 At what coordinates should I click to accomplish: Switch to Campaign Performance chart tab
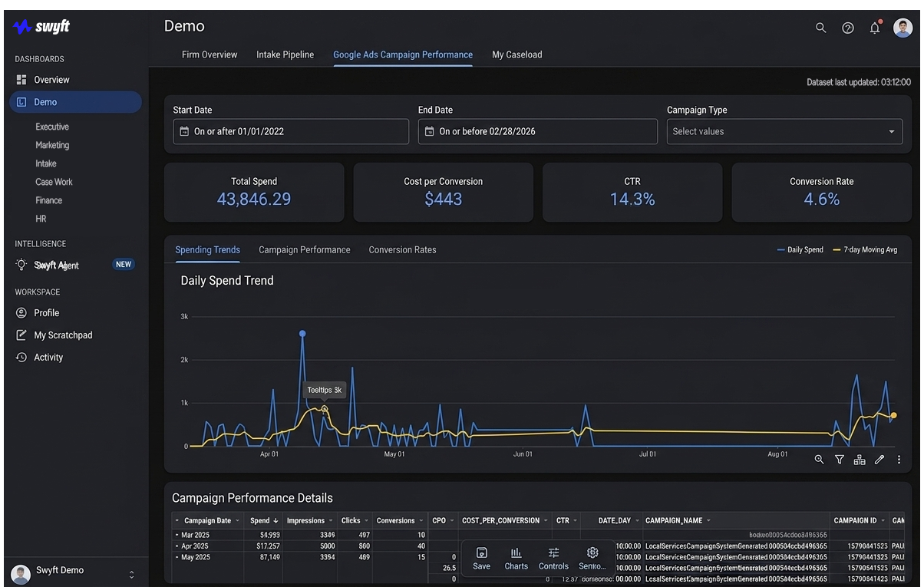click(x=305, y=250)
